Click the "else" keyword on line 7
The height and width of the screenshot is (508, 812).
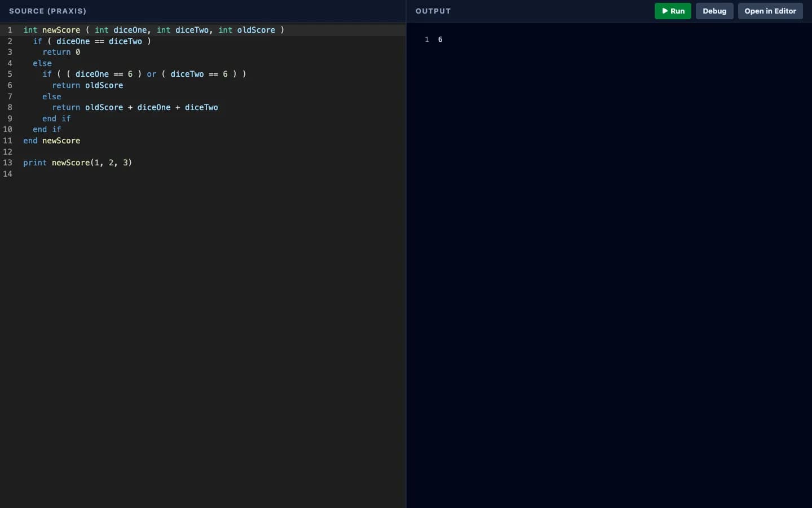tap(52, 97)
